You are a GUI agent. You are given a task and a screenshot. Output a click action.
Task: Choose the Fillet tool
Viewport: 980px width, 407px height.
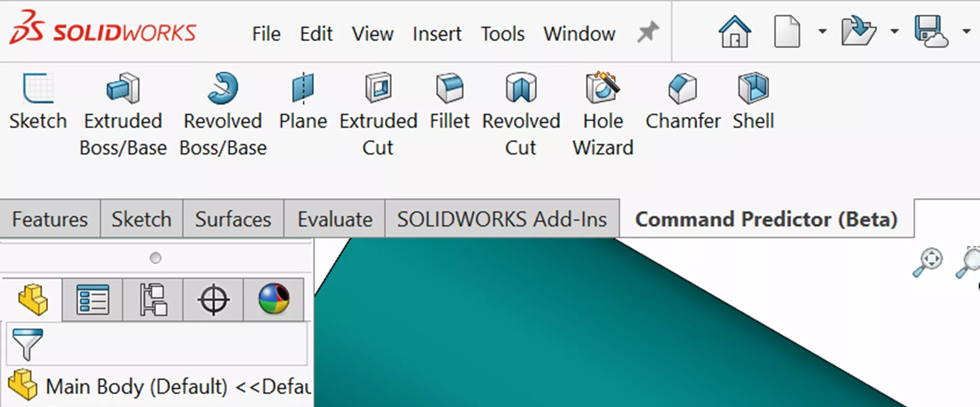click(x=449, y=89)
